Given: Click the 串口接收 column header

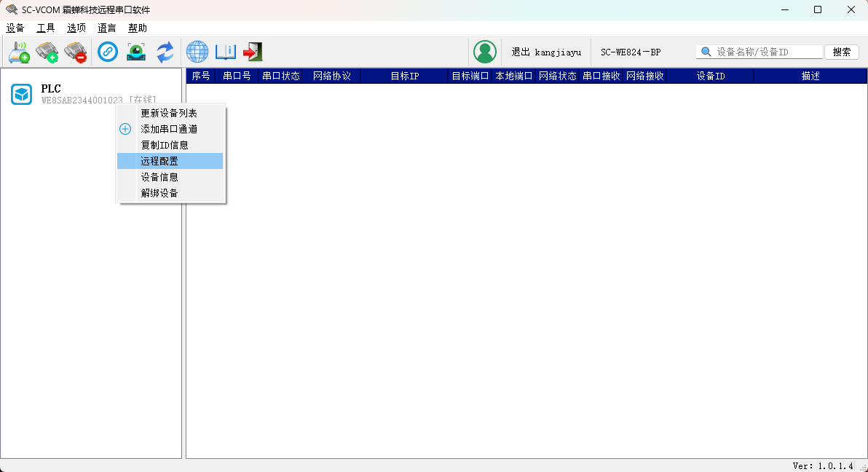Looking at the screenshot, I should (x=601, y=76).
